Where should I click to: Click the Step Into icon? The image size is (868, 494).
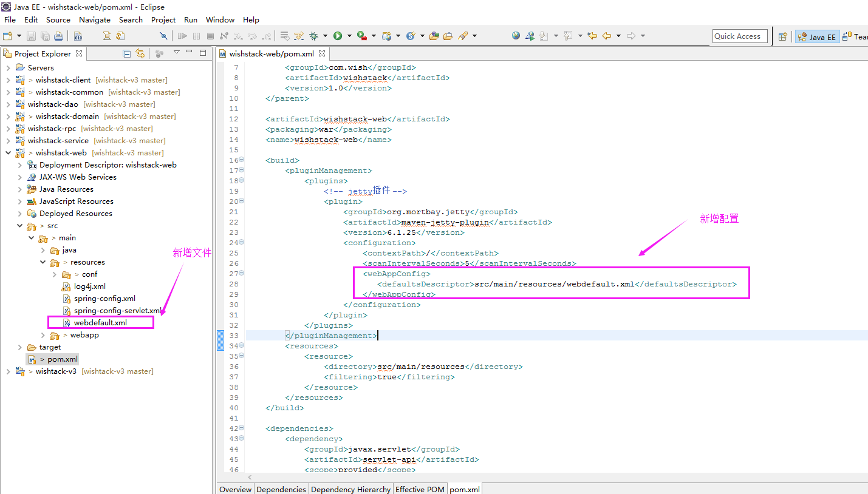[x=238, y=36]
